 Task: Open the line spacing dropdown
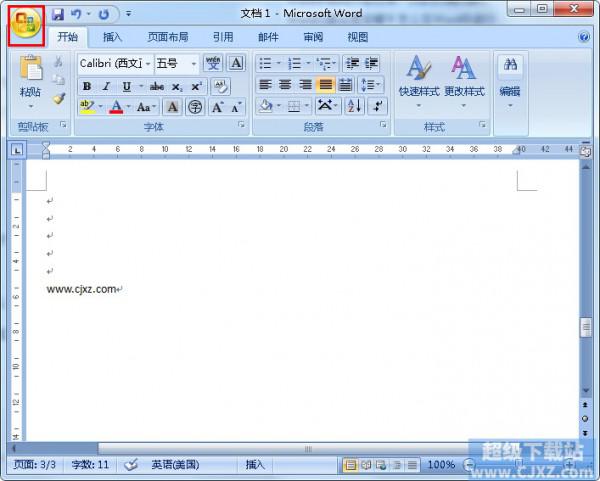pos(370,85)
